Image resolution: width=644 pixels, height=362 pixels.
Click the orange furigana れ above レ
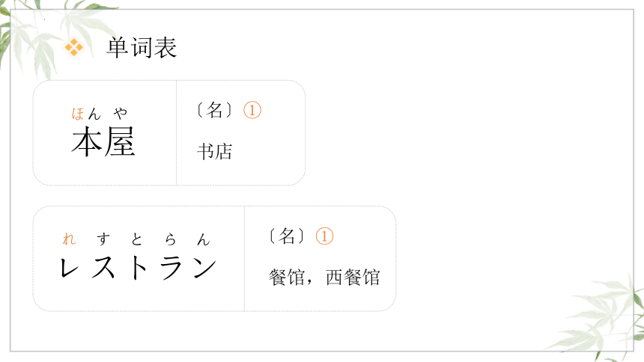(x=69, y=239)
